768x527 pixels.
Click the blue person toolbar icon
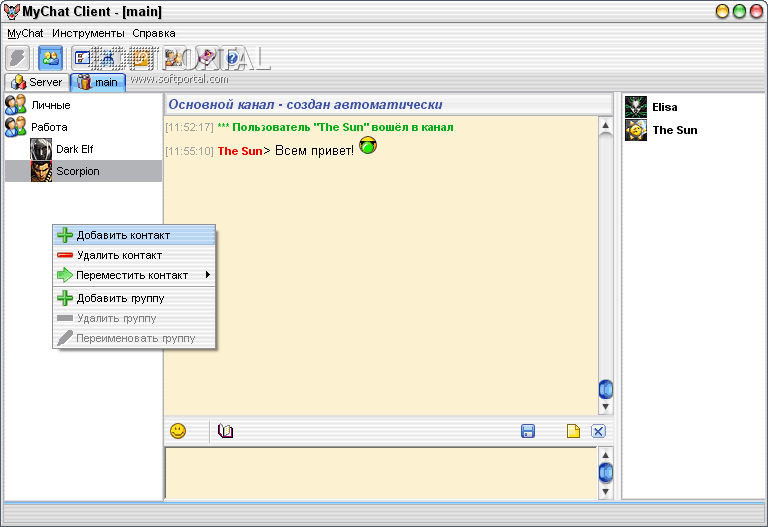pyautogui.click(x=108, y=58)
